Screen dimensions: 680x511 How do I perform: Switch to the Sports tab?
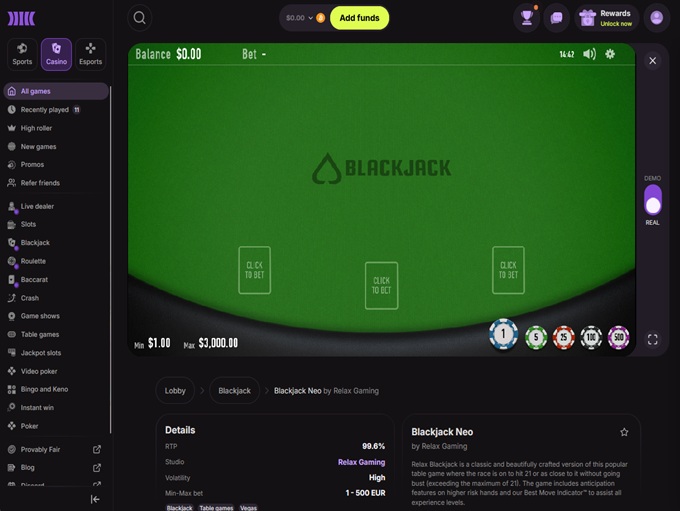point(22,54)
